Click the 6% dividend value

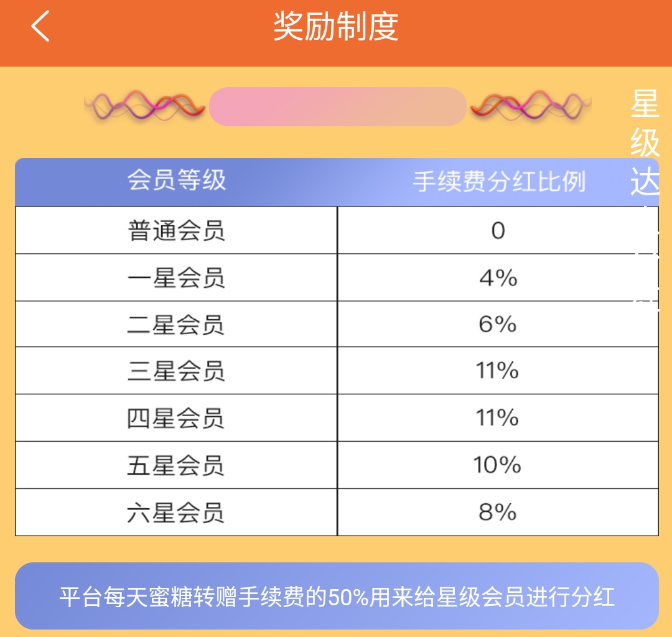pos(498,324)
